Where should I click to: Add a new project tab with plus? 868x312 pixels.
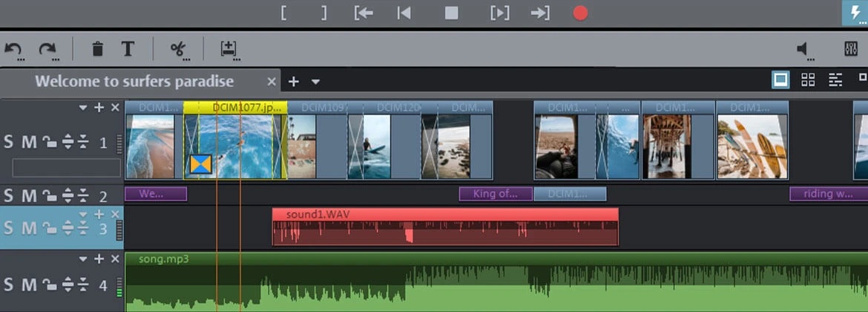[293, 82]
